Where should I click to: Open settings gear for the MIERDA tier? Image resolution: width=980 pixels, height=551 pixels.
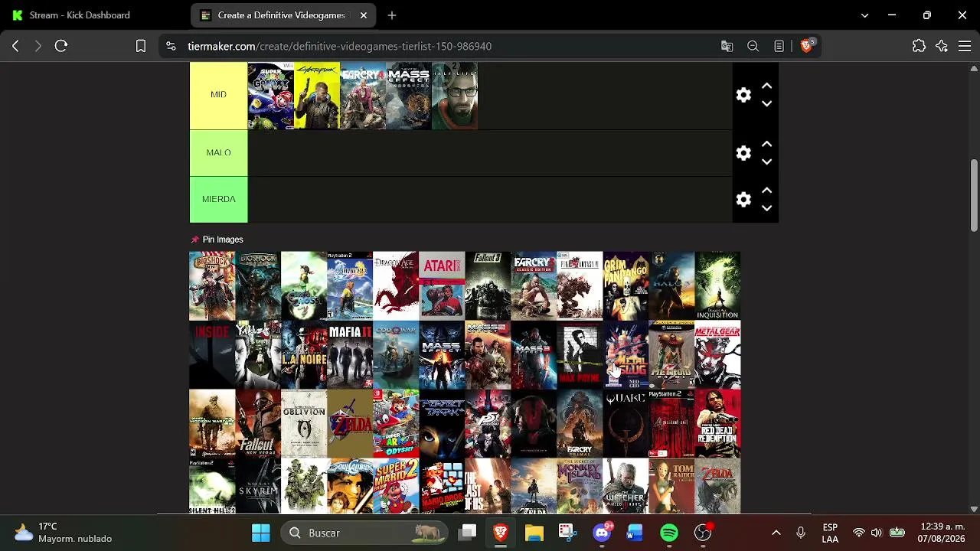click(x=743, y=200)
